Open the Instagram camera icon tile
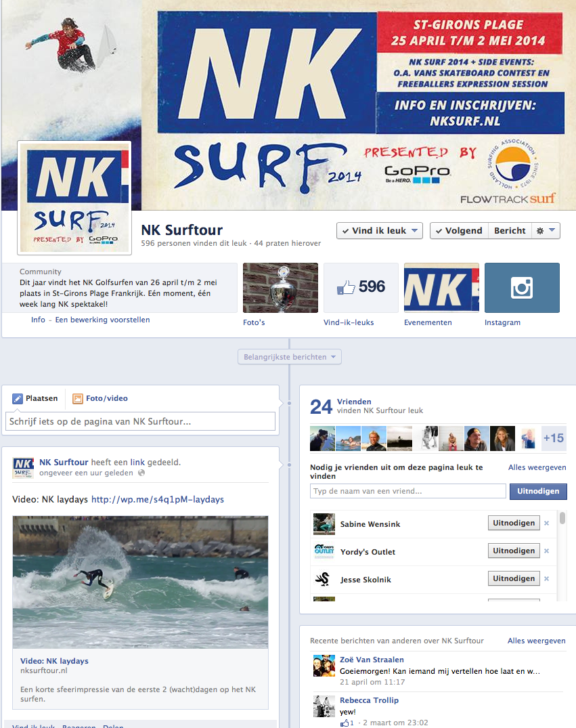This screenshot has width=576, height=728. coord(522,287)
